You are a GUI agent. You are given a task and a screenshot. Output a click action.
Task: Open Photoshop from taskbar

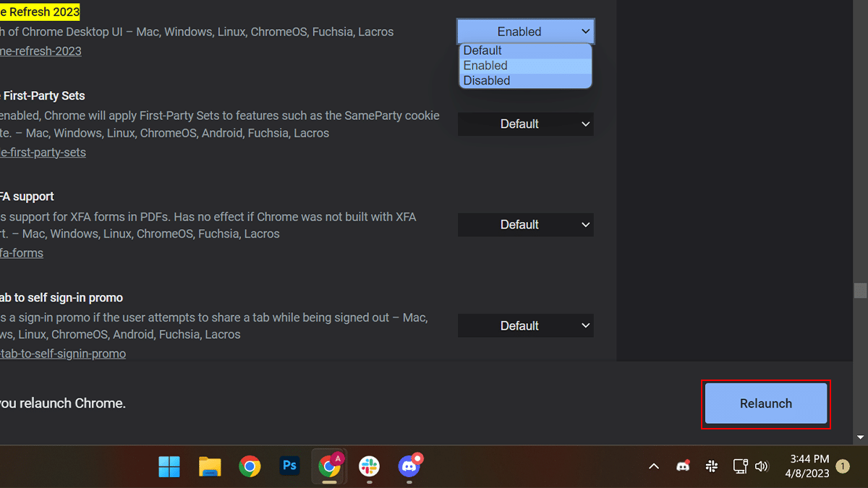289,467
